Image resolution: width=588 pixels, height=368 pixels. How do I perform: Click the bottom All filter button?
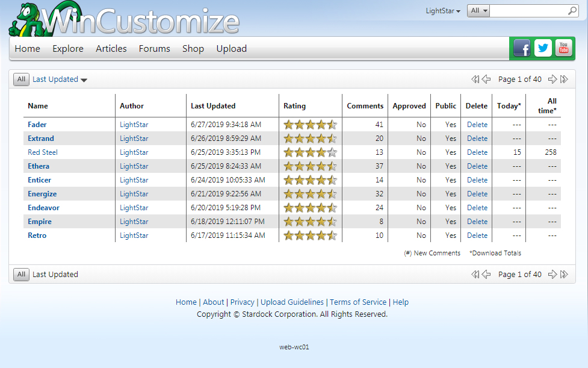tap(21, 274)
